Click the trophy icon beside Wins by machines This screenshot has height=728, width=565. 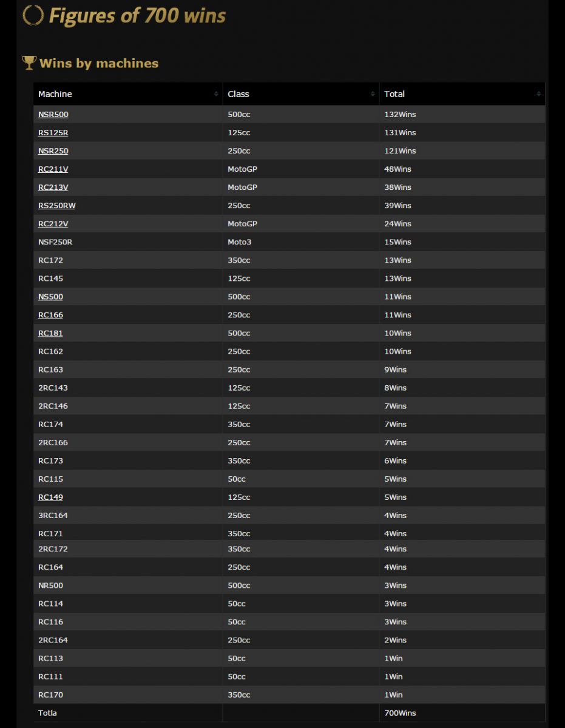pos(29,62)
